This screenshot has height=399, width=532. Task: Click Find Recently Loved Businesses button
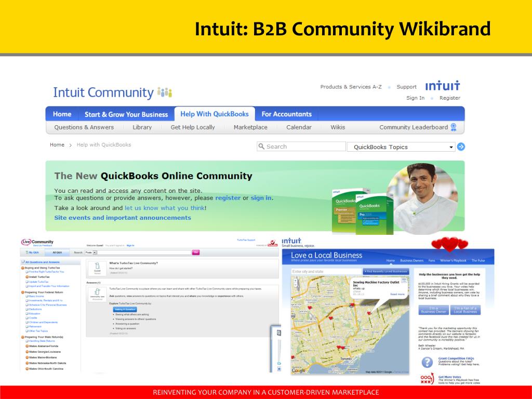pyautogui.click(x=386, y=271)
